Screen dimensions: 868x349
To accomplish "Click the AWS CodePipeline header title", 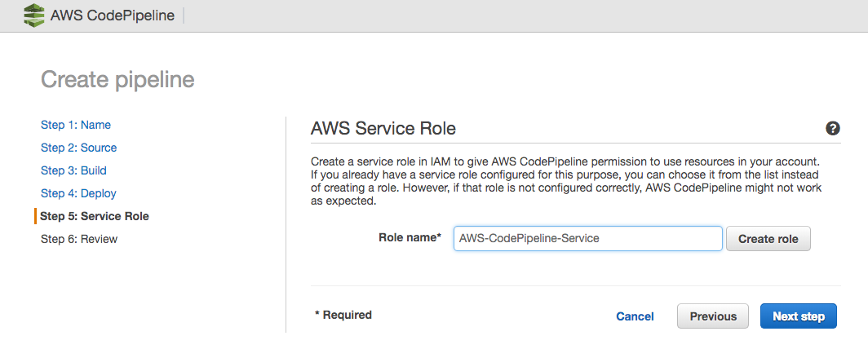I will pyautogui.click(x=113, y=15).
